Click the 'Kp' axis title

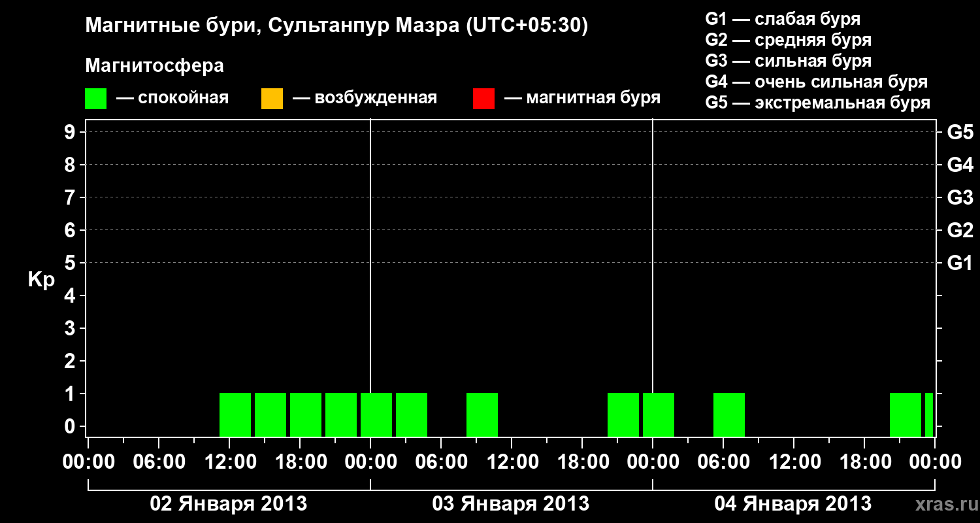(x=41, y=280)
